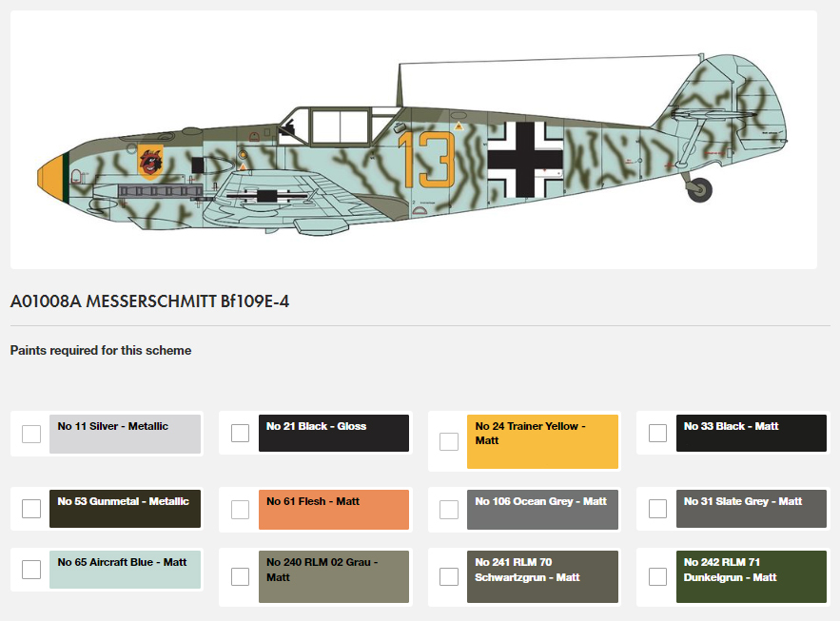Viewport: 840px width, 621px height.
Task: Click the RLM 71 Dunkelgrun green swatch
Action: [752, 576]
